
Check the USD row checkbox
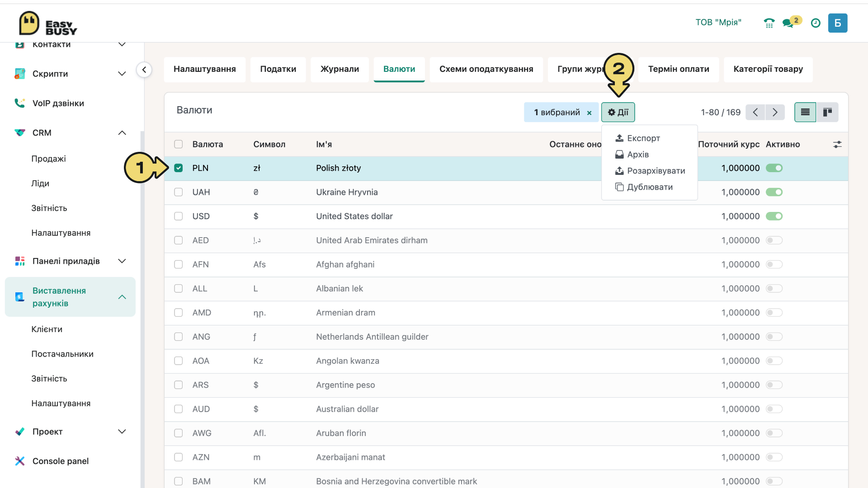coord(179,216)
